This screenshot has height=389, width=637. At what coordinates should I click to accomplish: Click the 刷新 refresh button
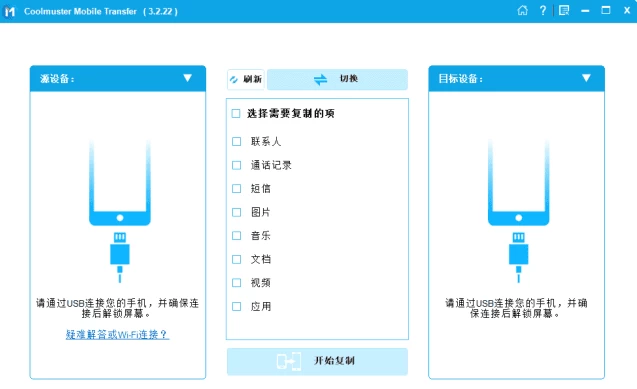point(246,79)
